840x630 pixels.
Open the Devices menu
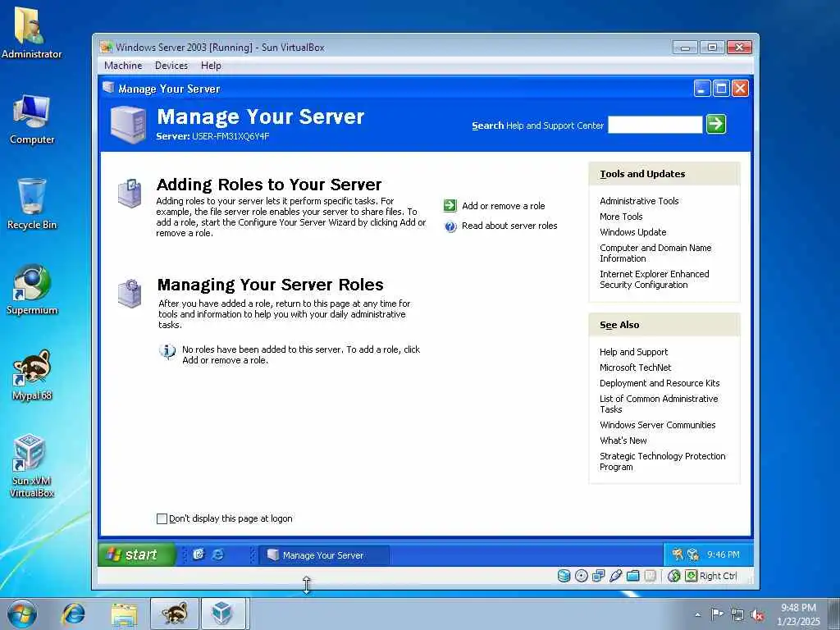(x=171, y=66)
